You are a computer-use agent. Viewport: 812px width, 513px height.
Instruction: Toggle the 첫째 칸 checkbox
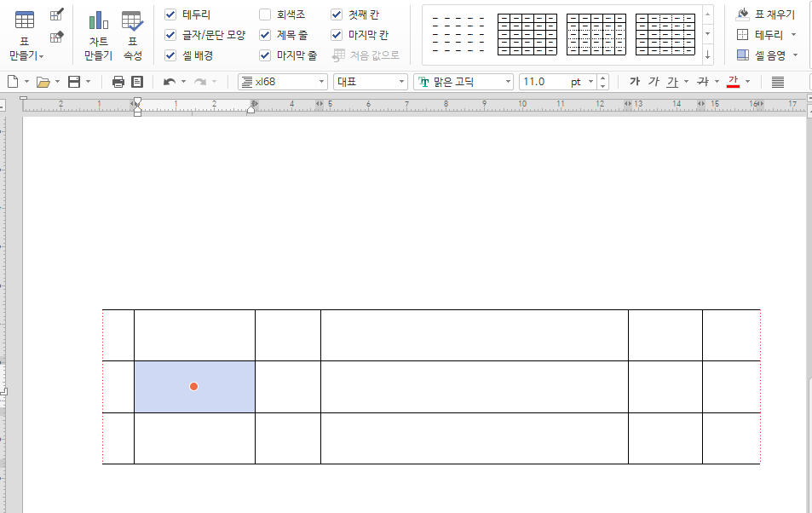(x=337, y=14)
